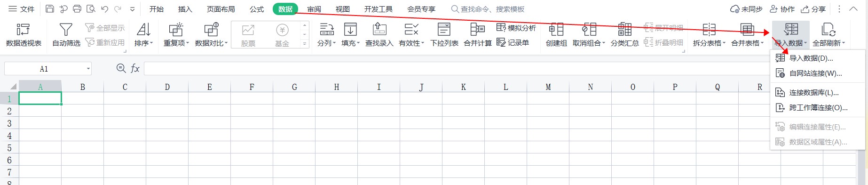Select row 3 header
868x185 pixels.
(x=9, y=123)
